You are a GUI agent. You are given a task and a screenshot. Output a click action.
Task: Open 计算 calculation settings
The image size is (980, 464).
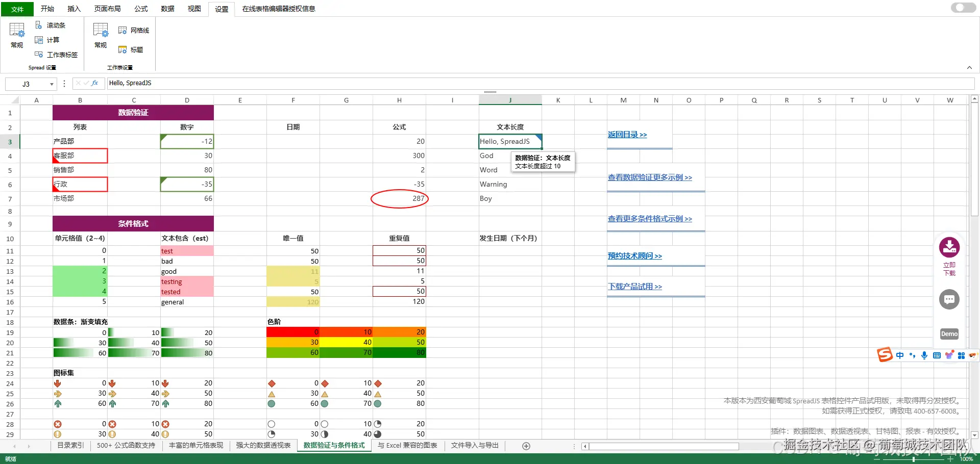click(x=47, y=40)
